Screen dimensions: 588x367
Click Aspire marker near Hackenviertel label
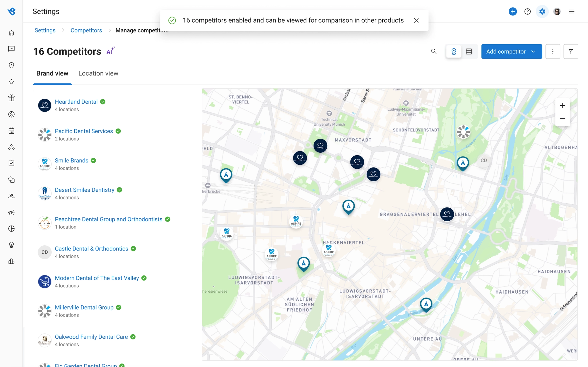[329, 250]
